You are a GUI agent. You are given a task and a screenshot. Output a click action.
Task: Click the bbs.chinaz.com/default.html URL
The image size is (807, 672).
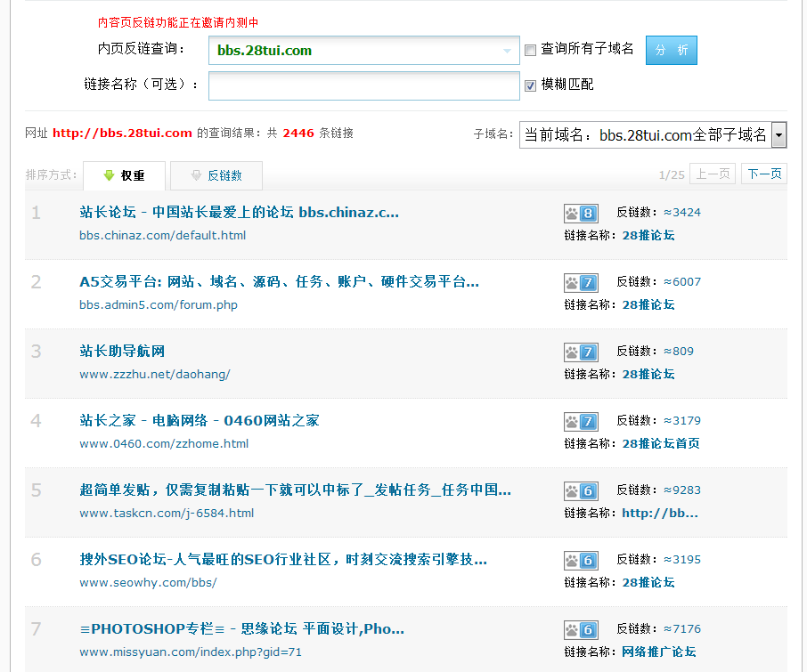click(x=163, y=236)
